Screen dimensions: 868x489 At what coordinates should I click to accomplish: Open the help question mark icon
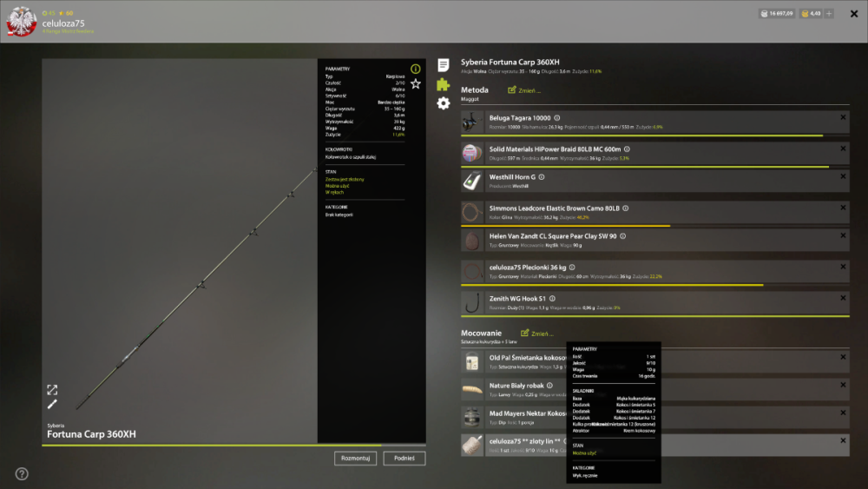click(x=22, y=474)
